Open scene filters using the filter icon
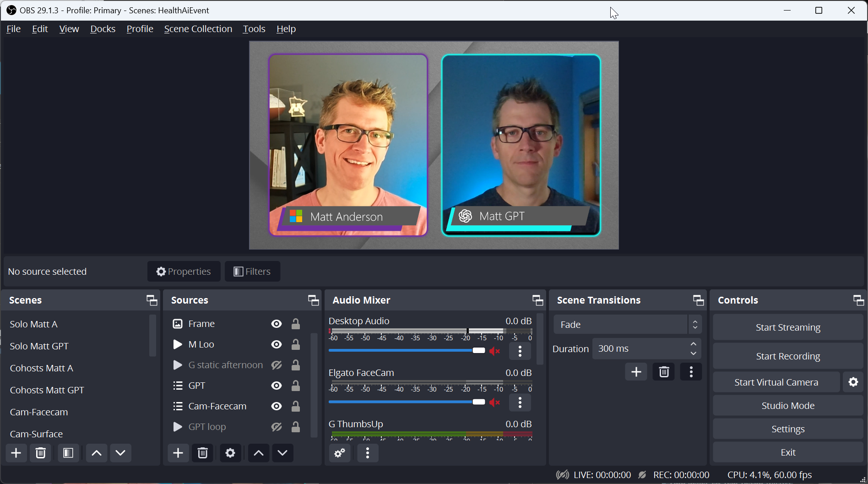Screen dimensions: 868x484 pos(68,453)
